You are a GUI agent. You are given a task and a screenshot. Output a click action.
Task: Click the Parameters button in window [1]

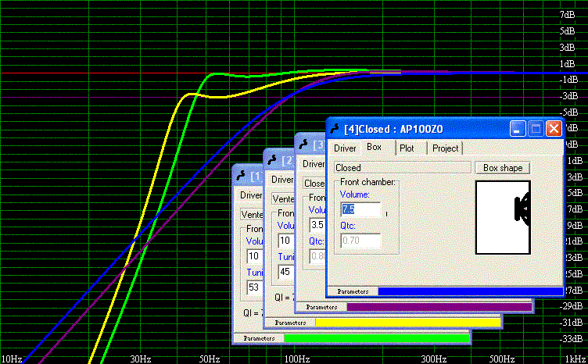click(259, 338)
